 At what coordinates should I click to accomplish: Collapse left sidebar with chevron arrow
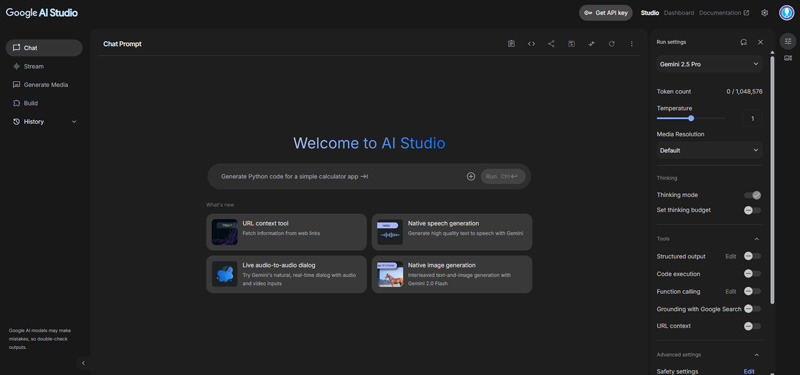[83, 363]
